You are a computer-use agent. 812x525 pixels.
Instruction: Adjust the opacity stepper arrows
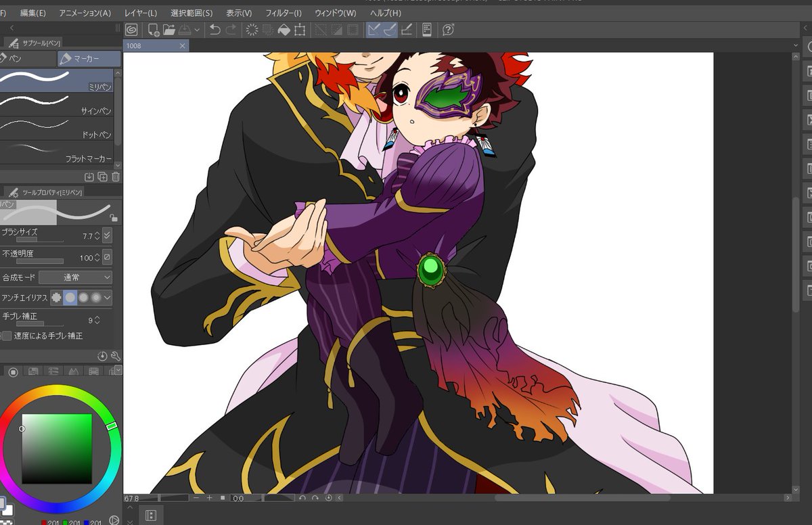point(97,258)
